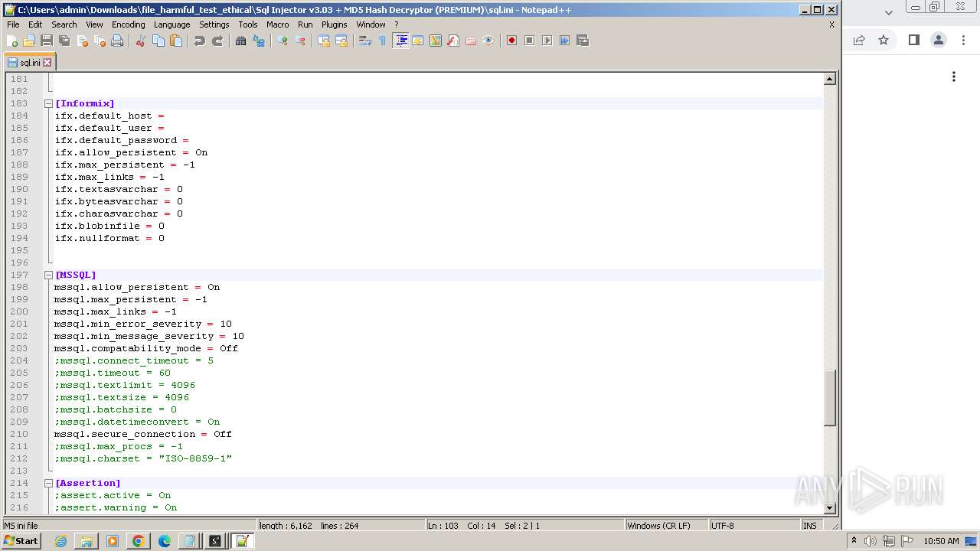Open Replace with the Replace toolbar icon
The width and height of the screenshot is (980, 551).
tap(259, 41)
